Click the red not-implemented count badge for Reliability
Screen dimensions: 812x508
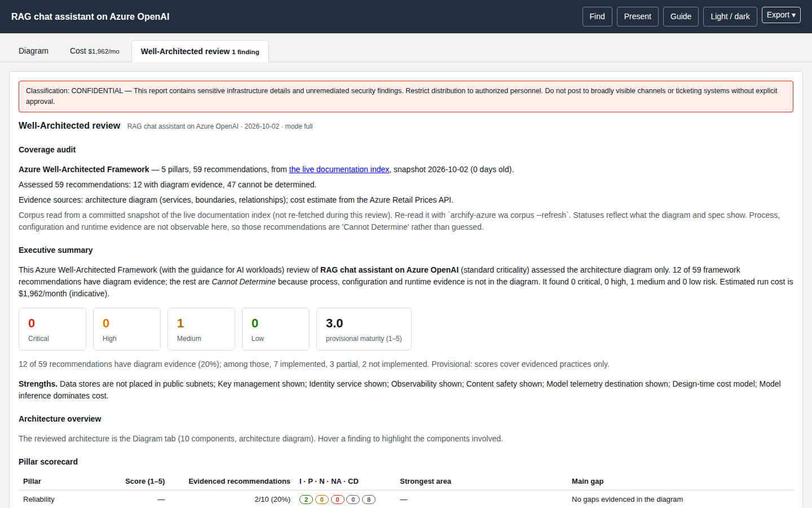pos(338,500)
